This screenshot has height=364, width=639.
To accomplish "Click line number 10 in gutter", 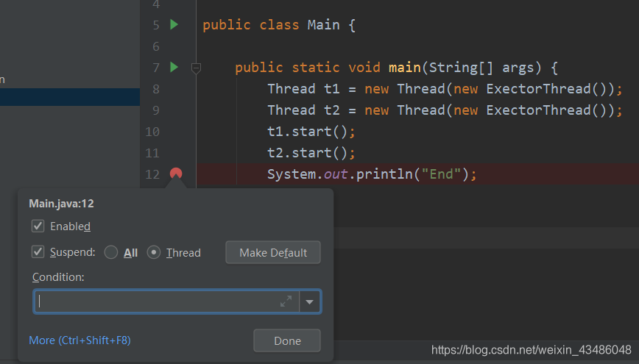I will (152, 132).
